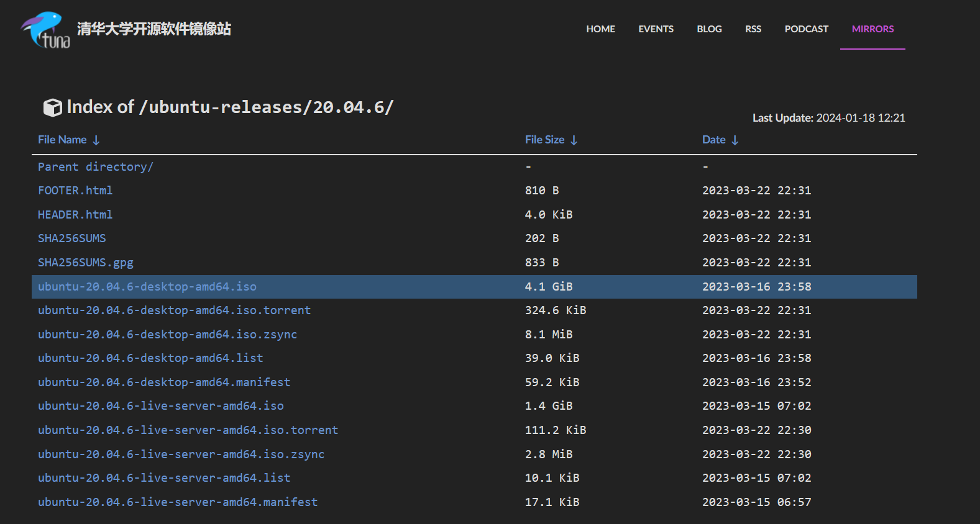Click the File Name column header

(62, 140)
